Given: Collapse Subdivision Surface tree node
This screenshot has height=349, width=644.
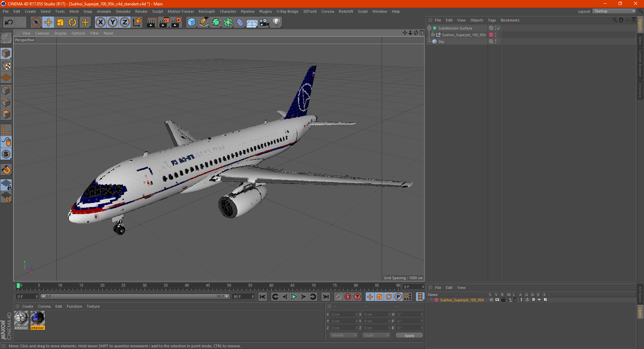Looking at the screenshot, I should click(429, 28).
